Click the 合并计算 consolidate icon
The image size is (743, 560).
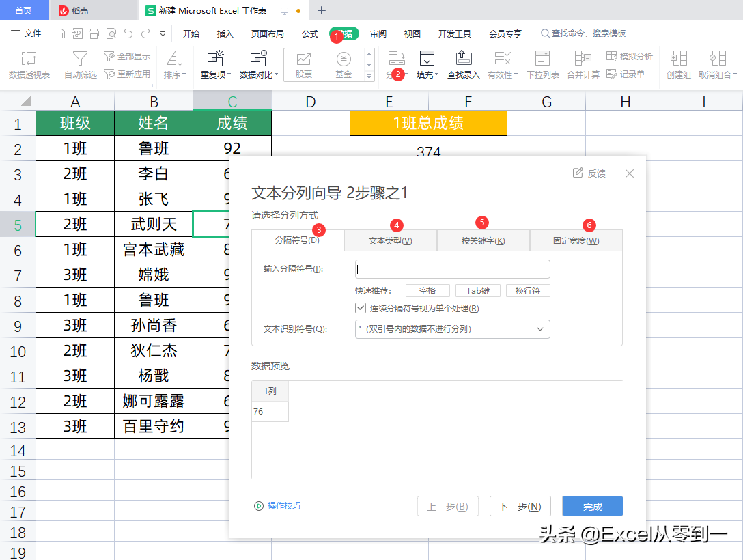[x=583, y=65]
